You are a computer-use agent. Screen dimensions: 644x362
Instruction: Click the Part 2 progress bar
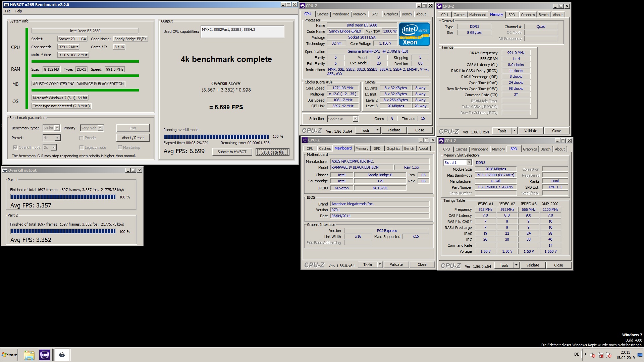tap(63, 232)
